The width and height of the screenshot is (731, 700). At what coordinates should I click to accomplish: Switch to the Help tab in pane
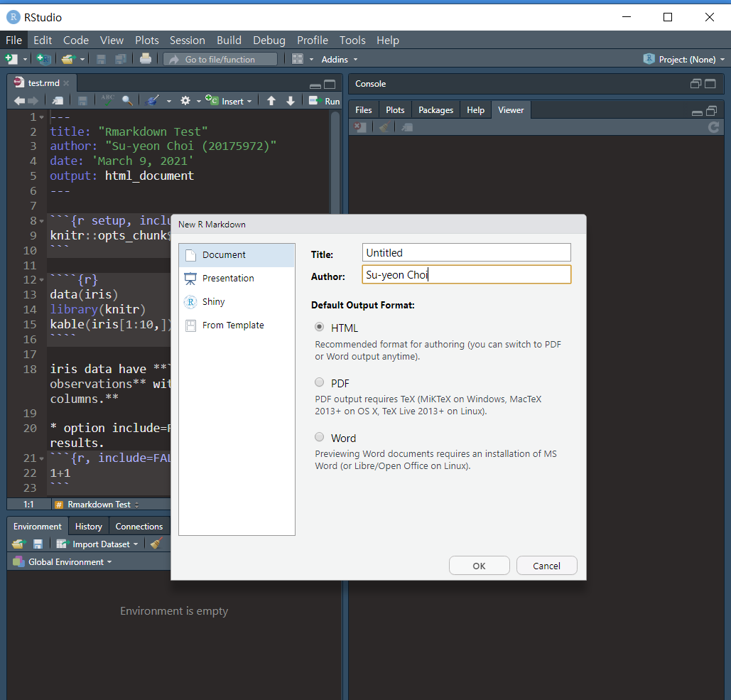pos(475,110)
